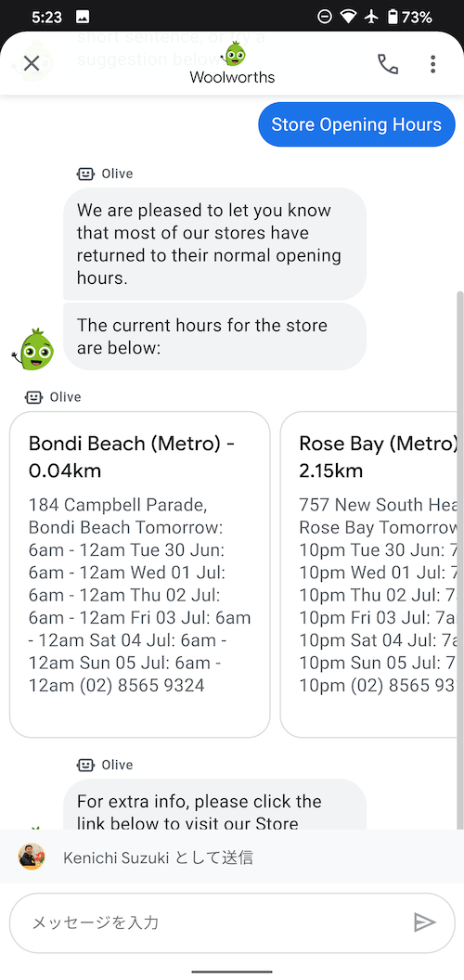This screenshot has height=980, width=464.
Task: Open the Bondi Beach (Metro) store card
Action: click(x=140, y=574)
